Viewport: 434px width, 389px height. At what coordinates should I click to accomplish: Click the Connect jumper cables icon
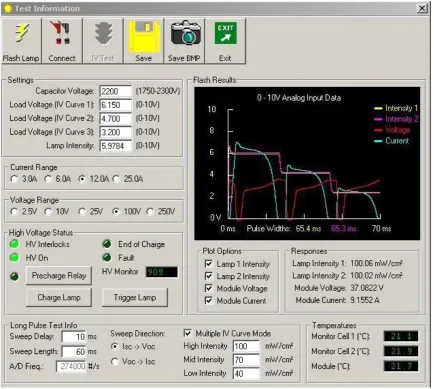click(x=60, y=32)
